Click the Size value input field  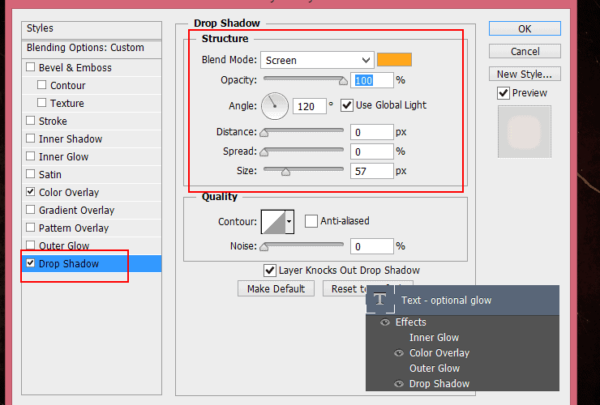tap(371, 172)
